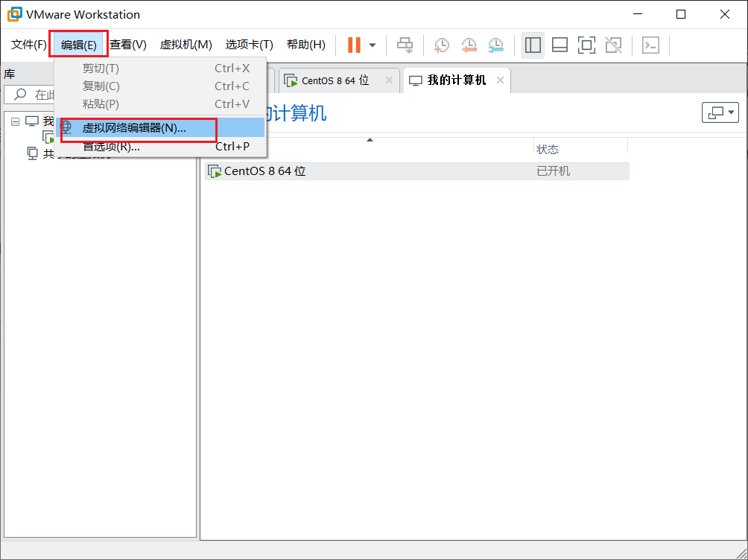Click the greyed 剪切(T) menu entry

pos(160,69)
